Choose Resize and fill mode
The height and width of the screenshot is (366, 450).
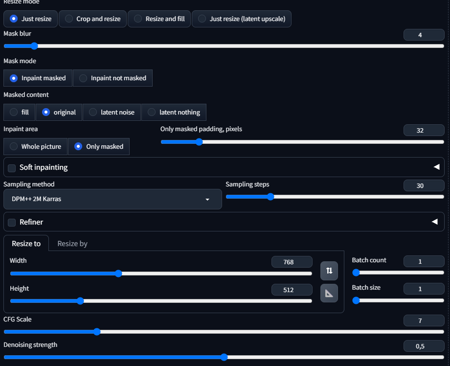(x=159, y=19)
